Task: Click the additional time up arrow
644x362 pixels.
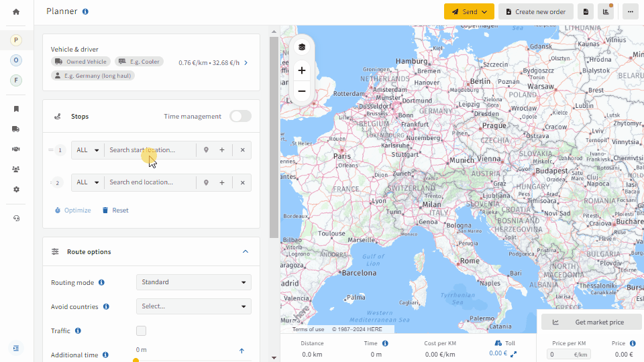Action: click(x=241, y=351)
